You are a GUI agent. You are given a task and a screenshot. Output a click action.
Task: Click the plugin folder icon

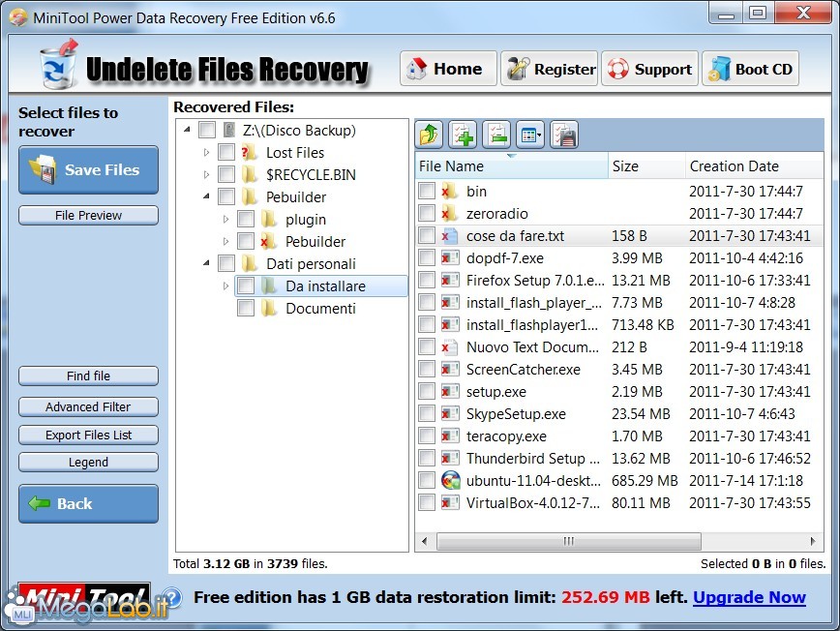coord(268,220)
